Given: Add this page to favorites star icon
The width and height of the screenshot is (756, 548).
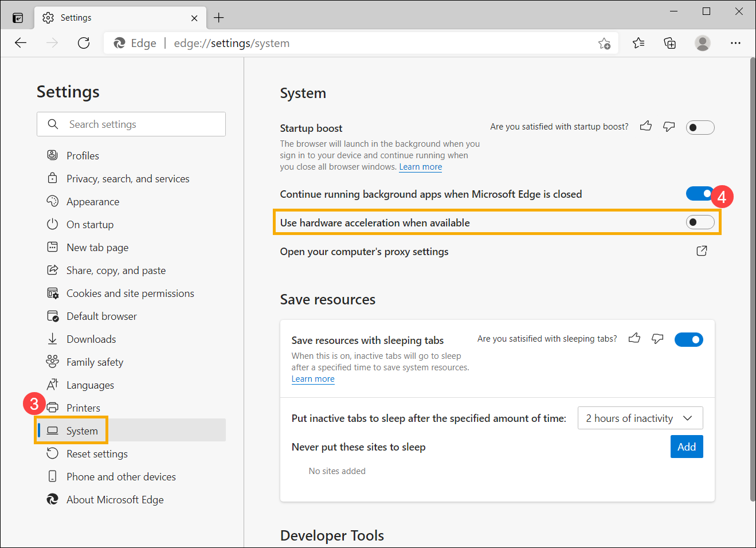Looking at the screenshot, I should click(x=604, y=44).
